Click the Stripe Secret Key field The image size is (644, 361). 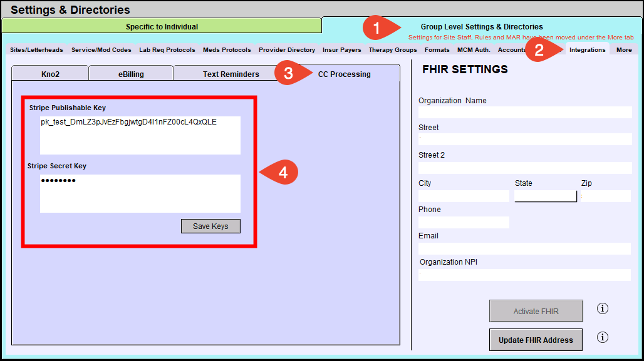[x=140, y=193]
